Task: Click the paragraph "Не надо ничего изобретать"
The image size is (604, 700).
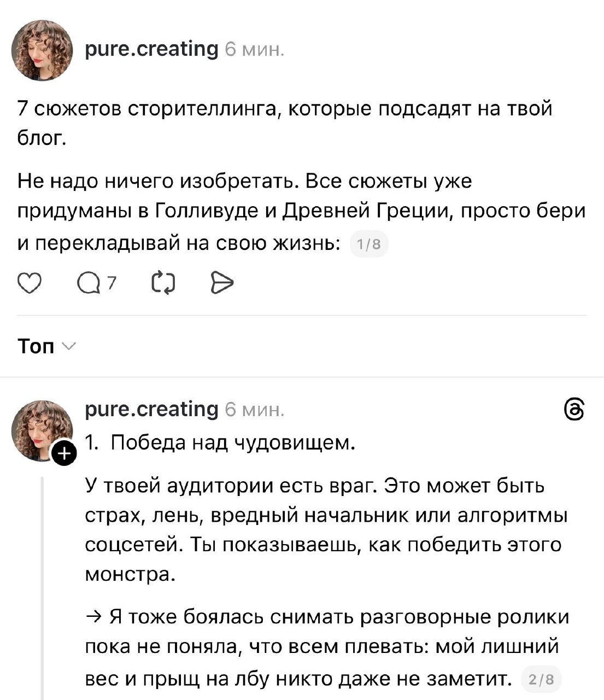Action: 301,211
